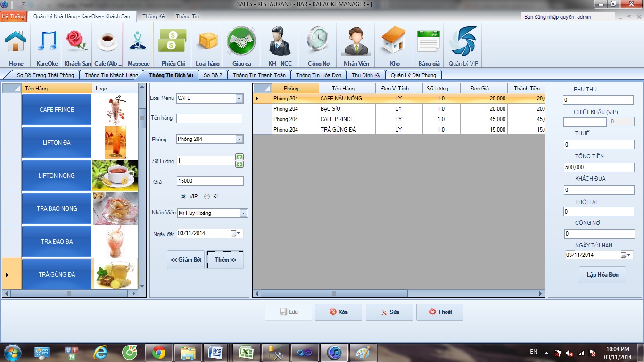This screenshot has height=362, width=644.
Task: Switch to Thông Tin Hóa Đơn tab
Action: 318,75
